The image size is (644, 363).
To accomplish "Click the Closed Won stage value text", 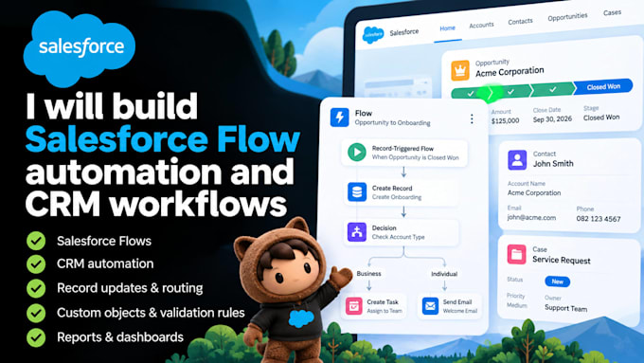I will coord(601,118).
